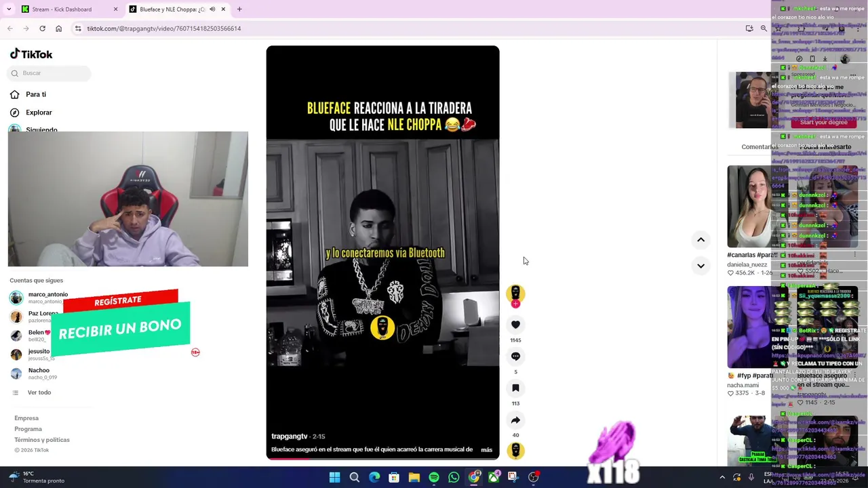Click the address bar URL
Image resolution: width=868 pixels, height=488 pixels.
tap(164, 28)
